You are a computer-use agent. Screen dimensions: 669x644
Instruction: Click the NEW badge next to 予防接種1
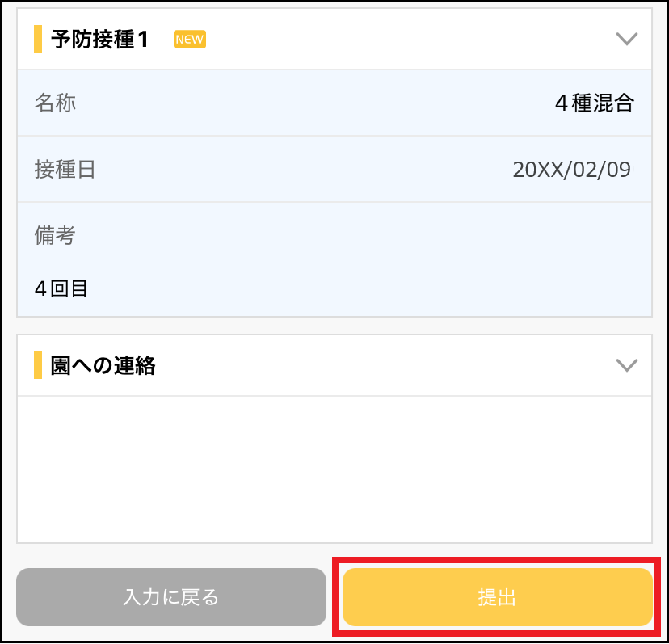tap(189, 39)
